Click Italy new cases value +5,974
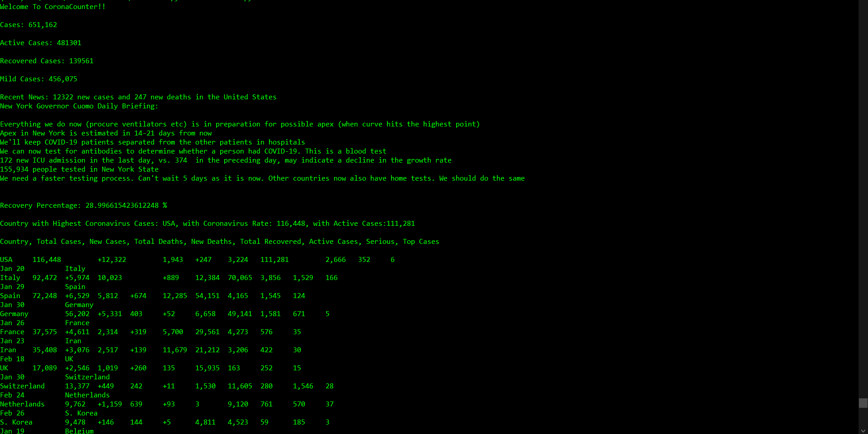This screenshot has height=434, width=868. 77,278
